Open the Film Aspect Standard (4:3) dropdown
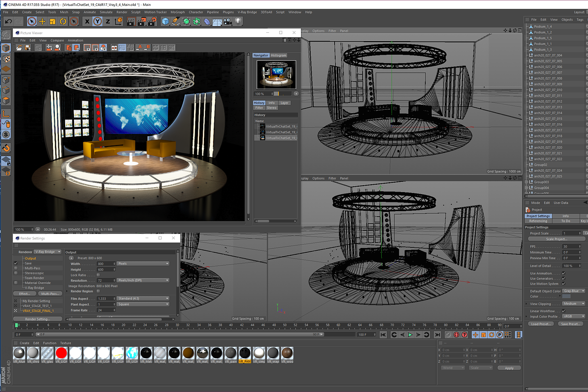Screen dimensions: 588x392 point(143,298)
